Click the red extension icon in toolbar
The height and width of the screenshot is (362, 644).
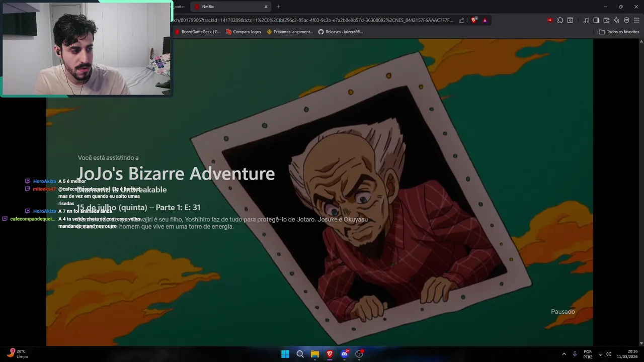550,20
